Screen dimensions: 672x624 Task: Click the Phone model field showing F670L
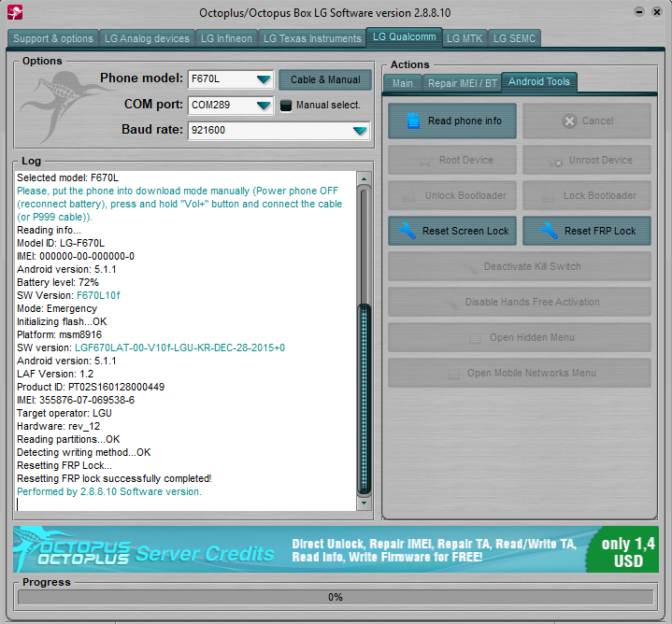click(x=231, y=79)
